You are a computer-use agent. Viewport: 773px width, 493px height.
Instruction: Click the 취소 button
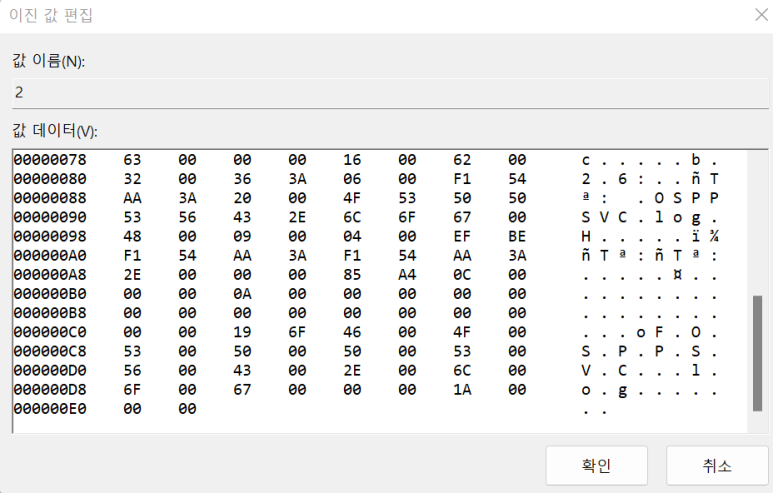(717, 465)
